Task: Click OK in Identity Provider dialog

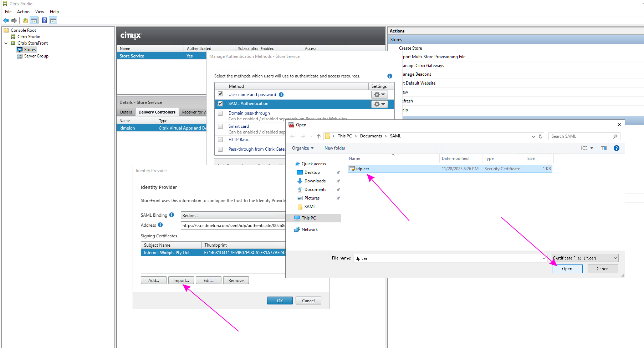Action: (280, 301)
